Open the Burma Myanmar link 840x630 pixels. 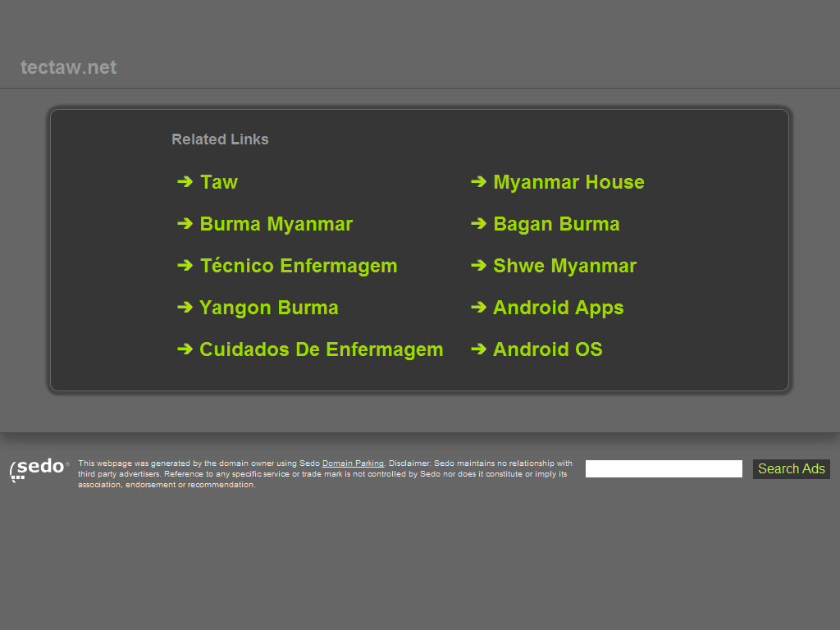[276, 224]
